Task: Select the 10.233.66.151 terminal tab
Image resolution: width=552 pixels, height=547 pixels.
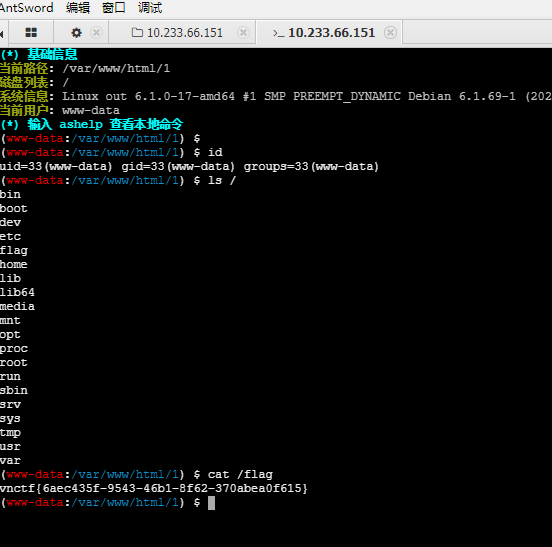Action: (x=330, y=32)
